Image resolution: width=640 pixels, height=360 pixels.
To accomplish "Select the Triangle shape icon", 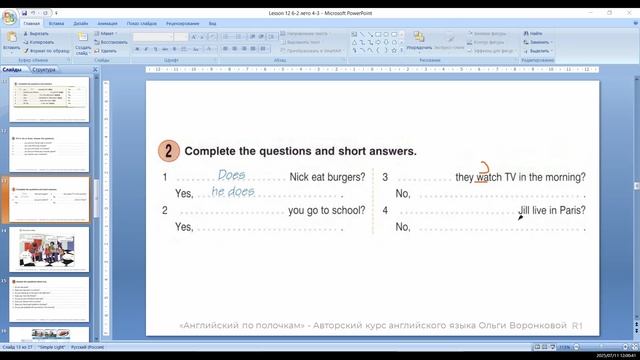I will pos(354,42).
